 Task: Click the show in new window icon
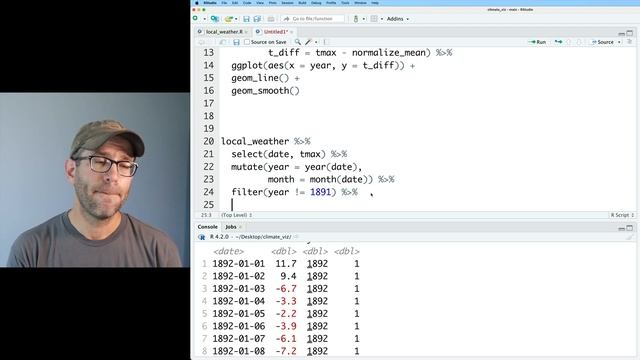[x=222, y=42]
